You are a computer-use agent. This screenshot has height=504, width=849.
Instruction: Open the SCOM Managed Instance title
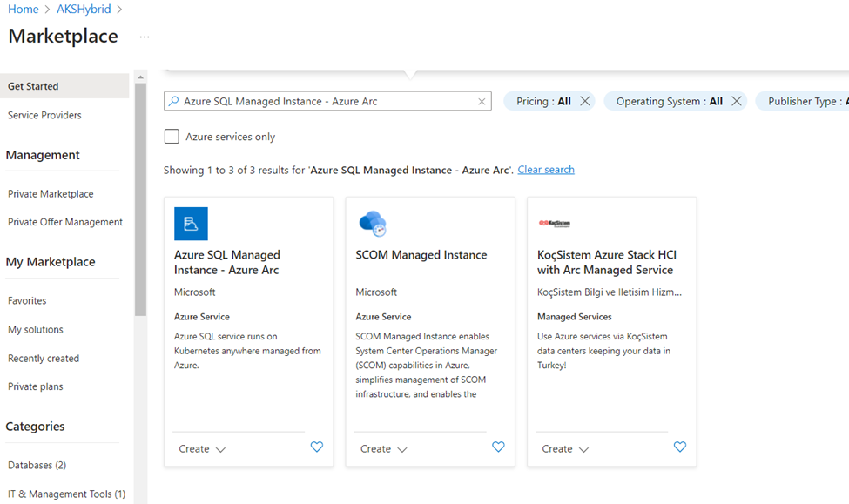tap(421, 254)
